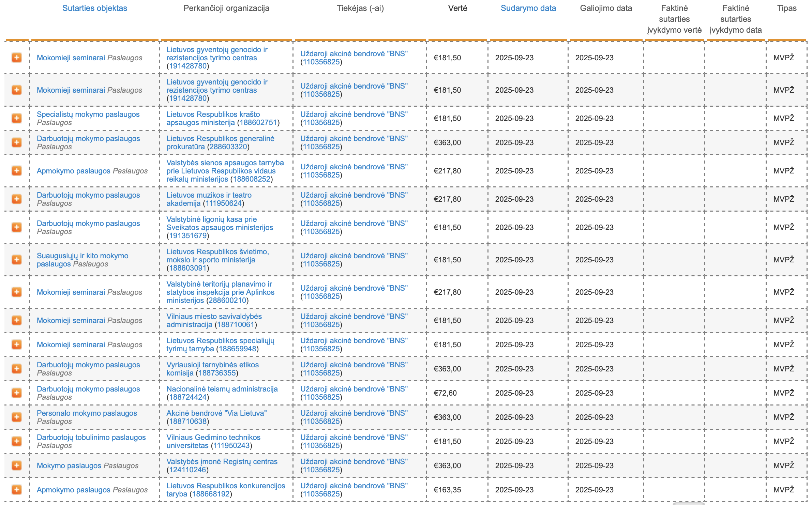The image size is (812, 505).
Task: Expand the Švietimo, mokslo ir sporto ministerija row
Action: [16, 260]
